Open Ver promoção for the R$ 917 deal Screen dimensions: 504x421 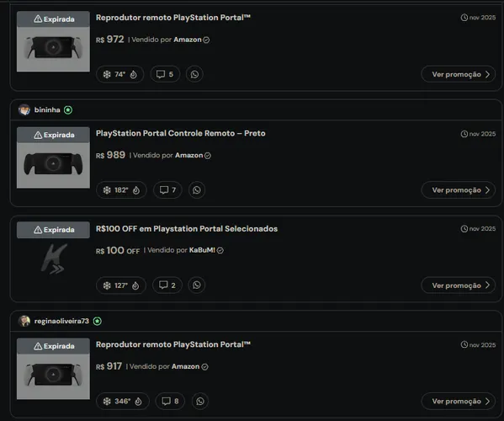click(x=459, y=401)
